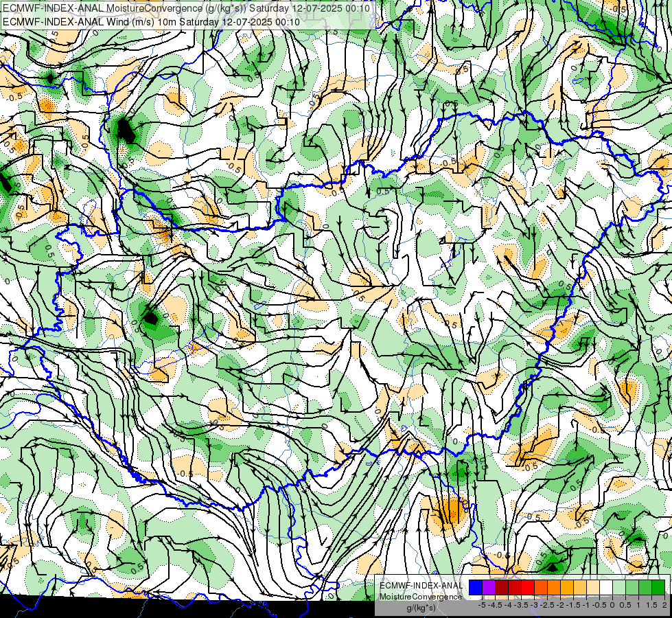Select the white legend swatch near 0
Screen dimensions: 672x618
tap(606, 587)
